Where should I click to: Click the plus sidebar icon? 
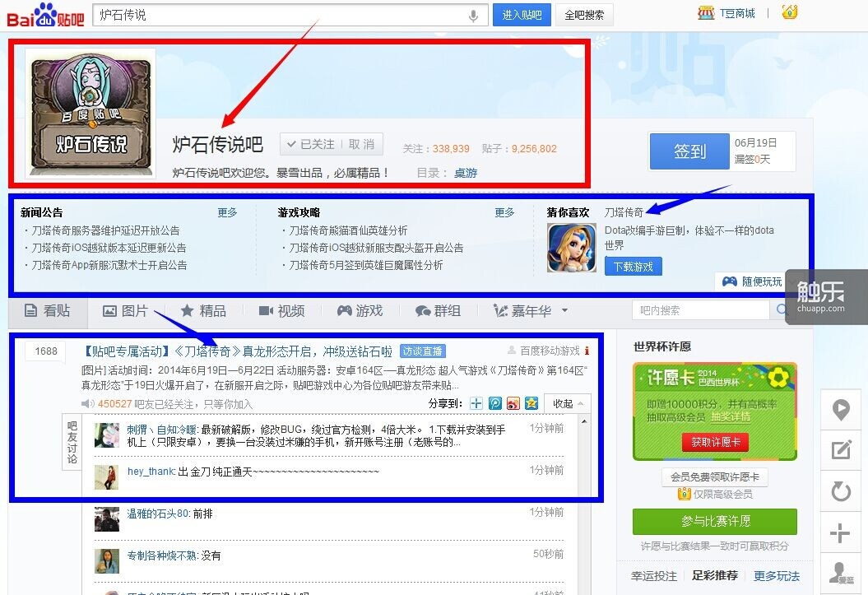coord(840,533)
